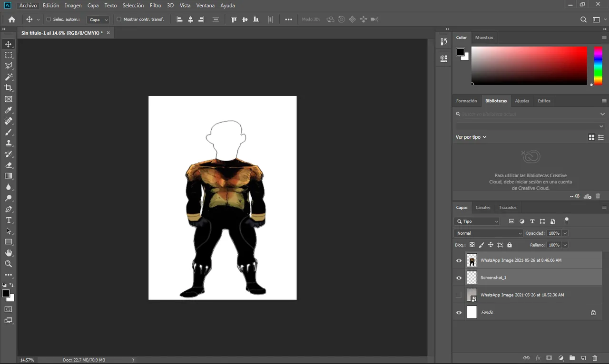Switch to the Trazados tab

[508, 208]
